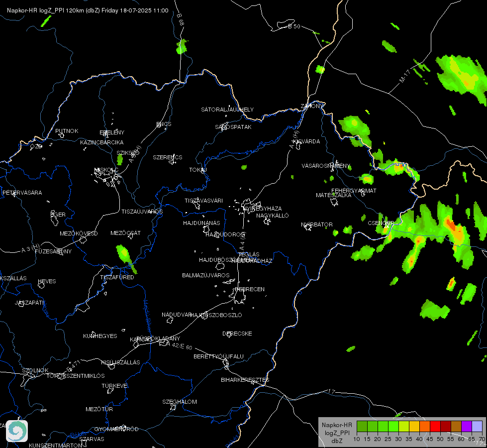Click the HAJDUNANAS town label

pyautogui.click(x=201, y=223)
